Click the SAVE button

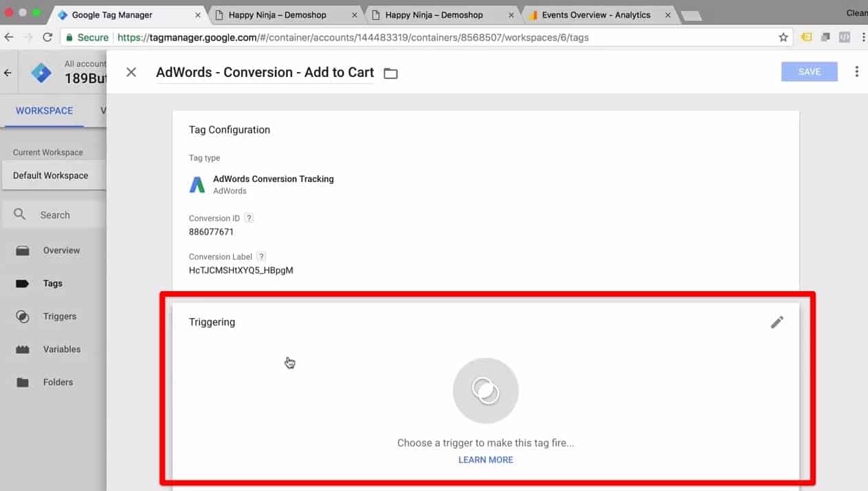pos(809,71)
